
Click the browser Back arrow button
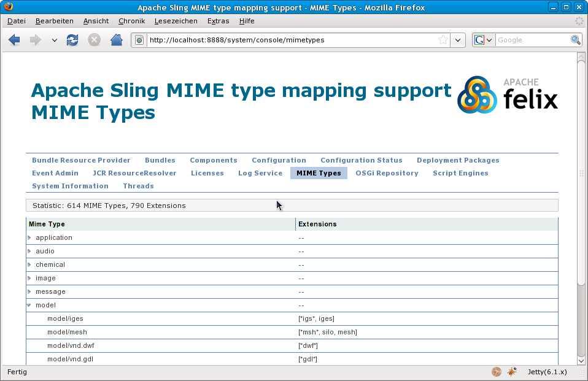(14, 40)
